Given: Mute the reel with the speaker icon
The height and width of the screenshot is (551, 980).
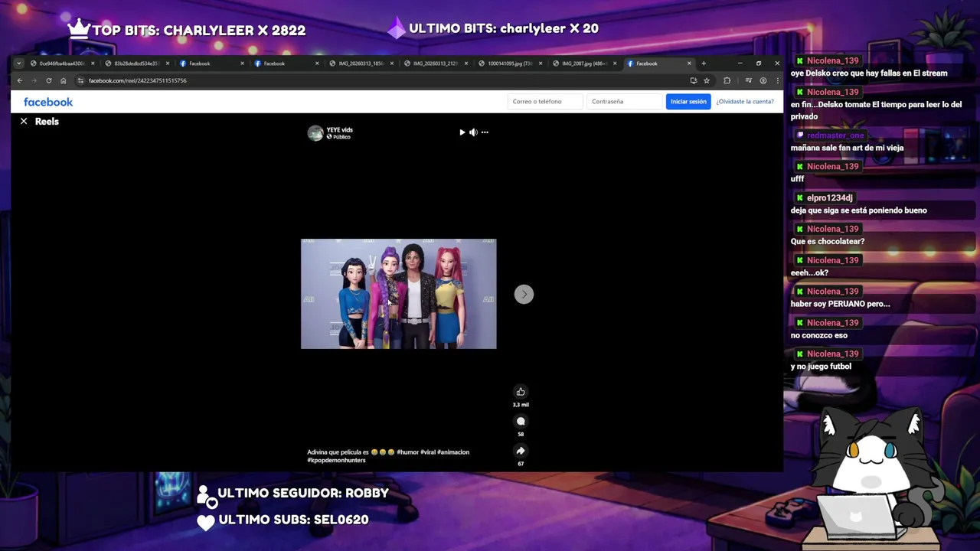Looking at the screenshot, I should tap(473, 132).
